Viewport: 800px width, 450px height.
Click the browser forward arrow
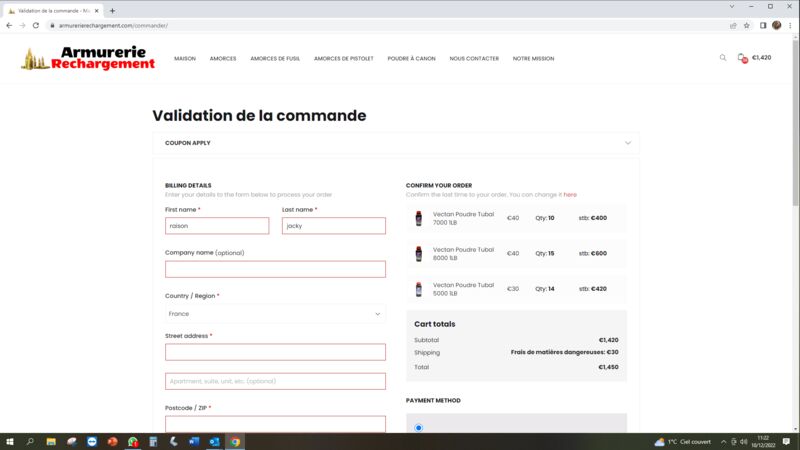click(22, 26)
